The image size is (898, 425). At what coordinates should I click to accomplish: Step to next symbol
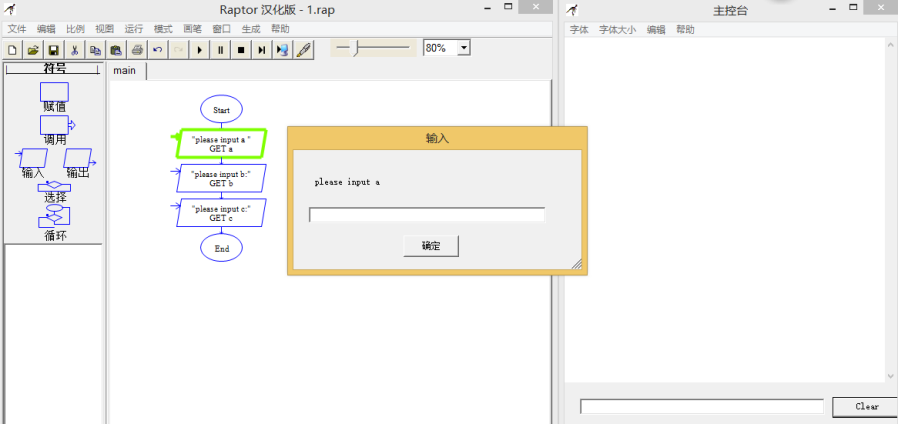point(262,50)
